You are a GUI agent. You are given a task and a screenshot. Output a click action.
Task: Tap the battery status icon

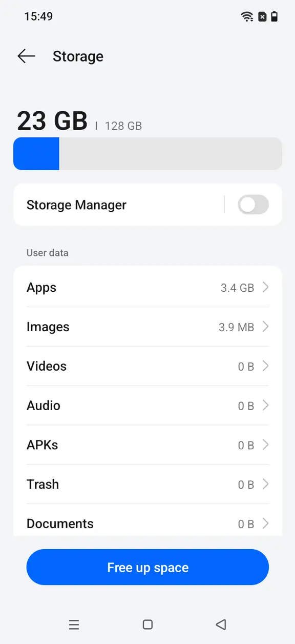point(275,16)
